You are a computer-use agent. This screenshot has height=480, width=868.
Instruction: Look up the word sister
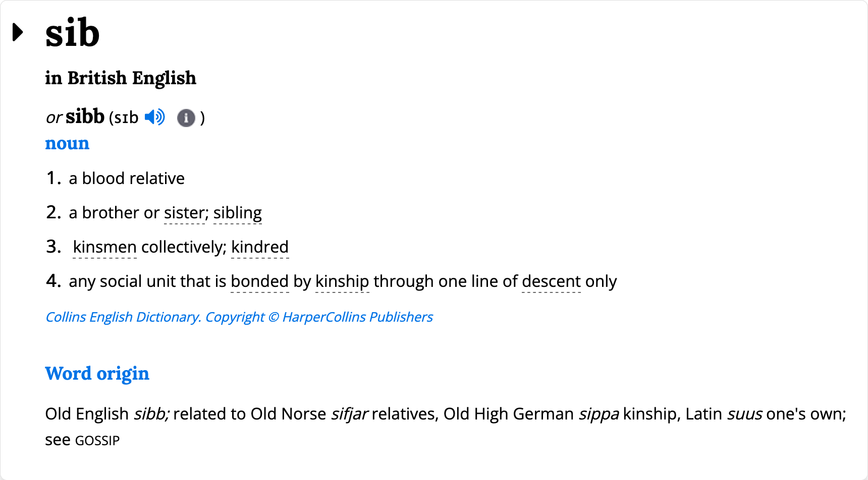point(184,212)
